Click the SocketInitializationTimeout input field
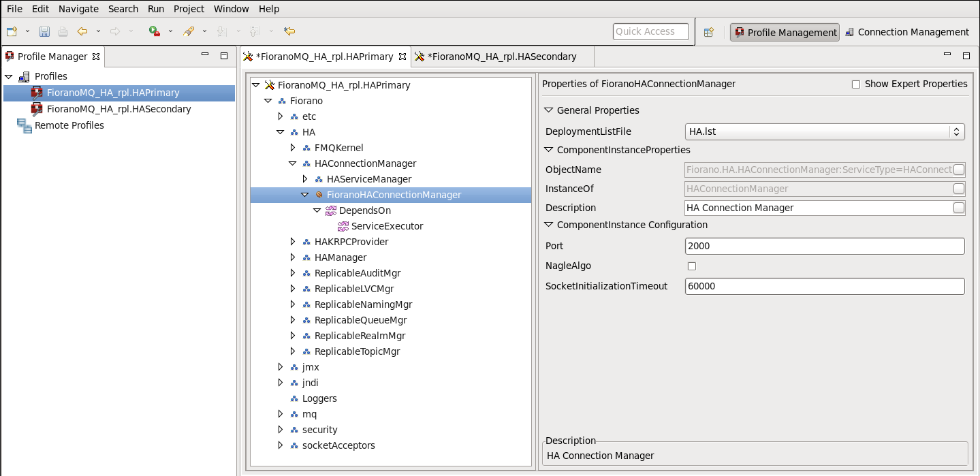Image resolution: width=980 pixels, height=476 pixels. tap(825, 286)
